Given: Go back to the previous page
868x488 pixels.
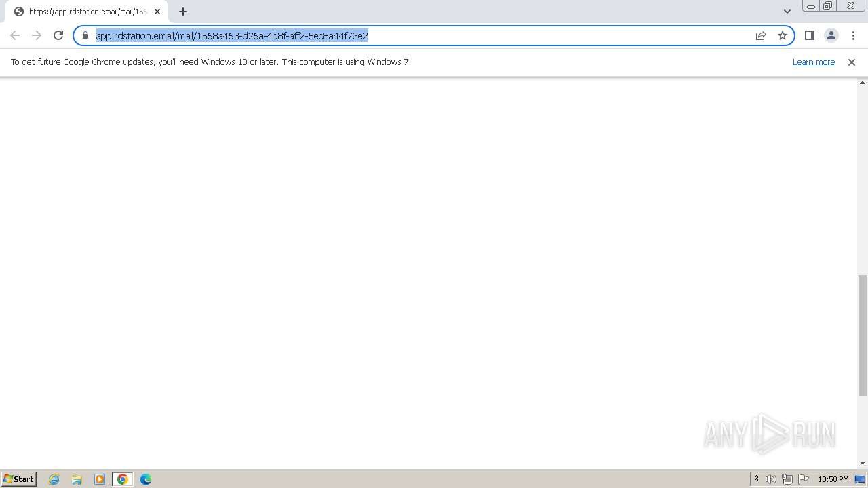Looking at the screenshot, I should [15, 35].
